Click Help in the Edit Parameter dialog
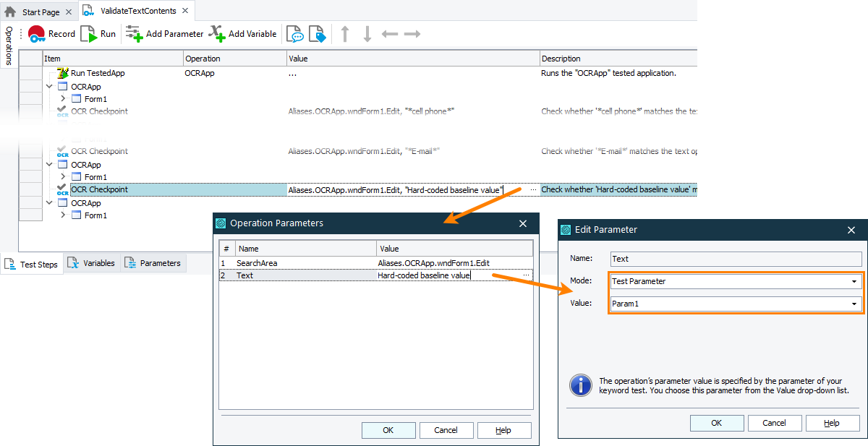This screenshot has height=446, width=868. [832, 423]
